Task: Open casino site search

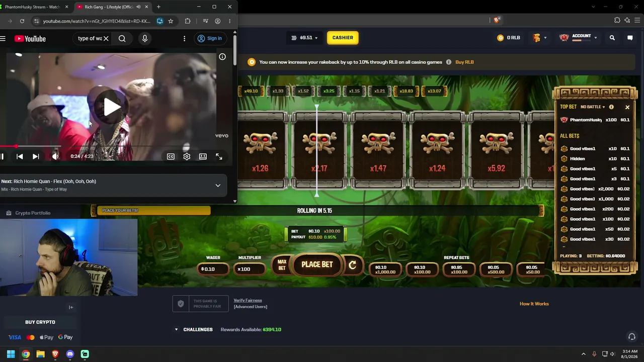Action: 612,38
